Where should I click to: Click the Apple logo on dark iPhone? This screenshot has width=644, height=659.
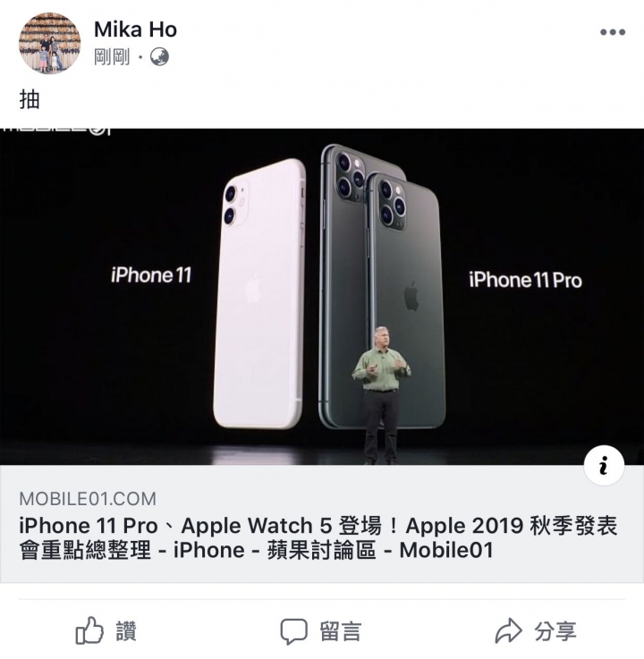tap(411, 296)
